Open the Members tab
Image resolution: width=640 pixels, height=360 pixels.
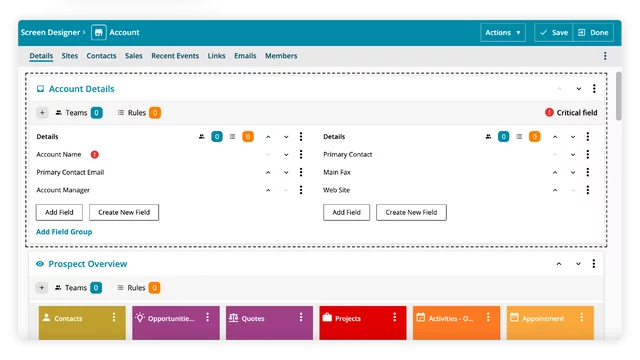tap(281, 56)
